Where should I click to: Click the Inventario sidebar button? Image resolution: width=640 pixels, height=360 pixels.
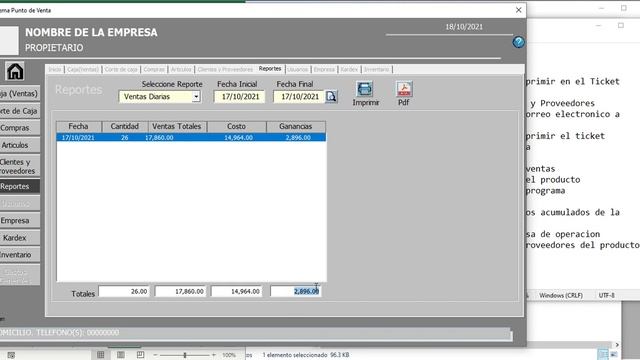point(20,255)
